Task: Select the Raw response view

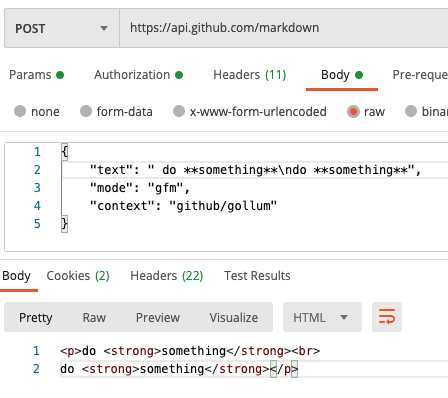Action: 94,317
